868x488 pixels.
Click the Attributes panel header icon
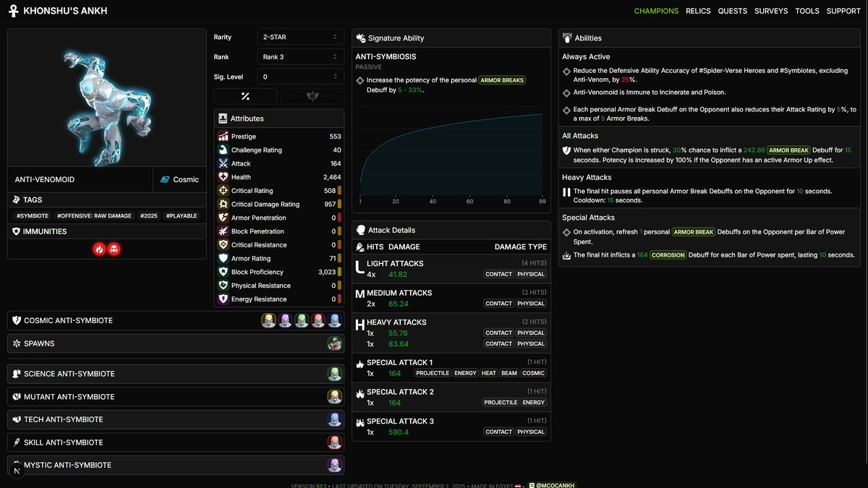pos(223,118)
